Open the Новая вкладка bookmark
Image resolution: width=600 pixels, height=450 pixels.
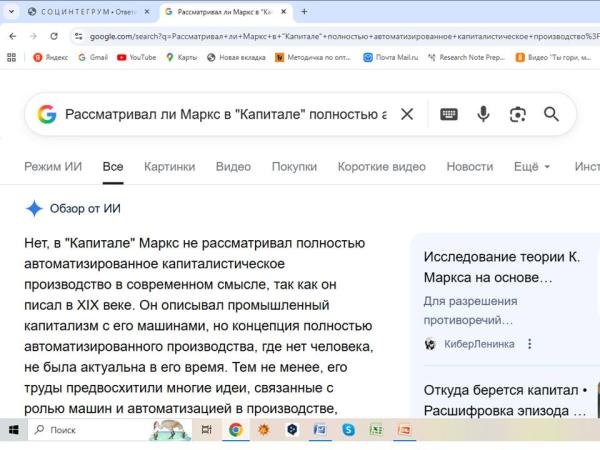(x=236, y=57)
